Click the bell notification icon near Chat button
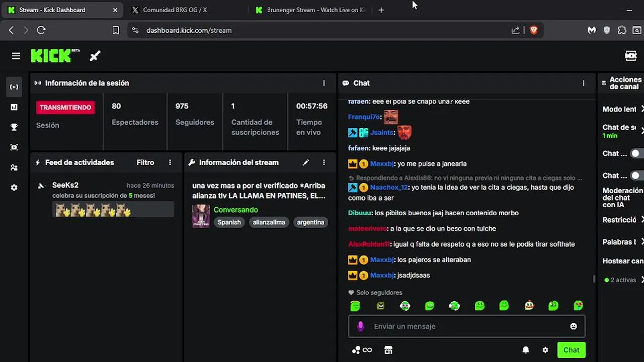This screenshot has height=362, width=644. pos(526,350)
